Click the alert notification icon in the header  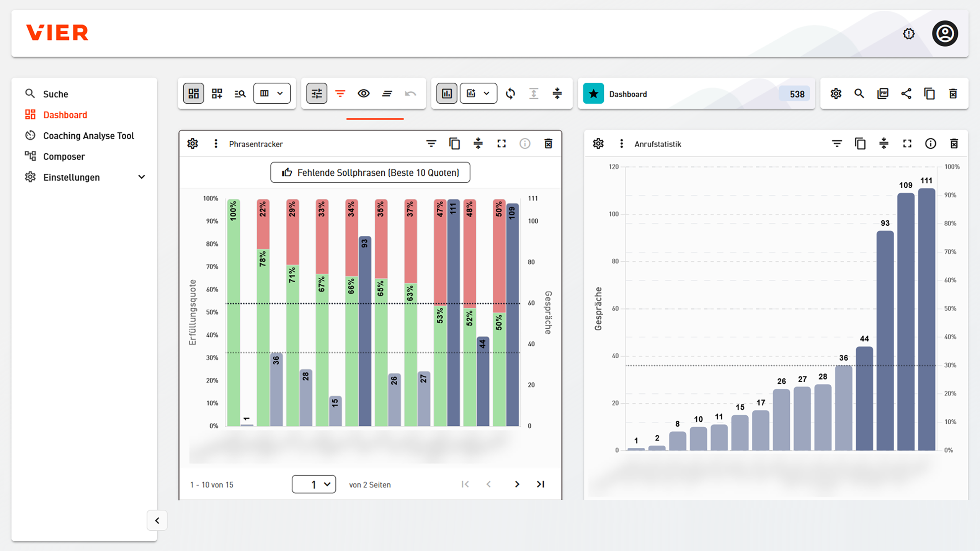908,34
